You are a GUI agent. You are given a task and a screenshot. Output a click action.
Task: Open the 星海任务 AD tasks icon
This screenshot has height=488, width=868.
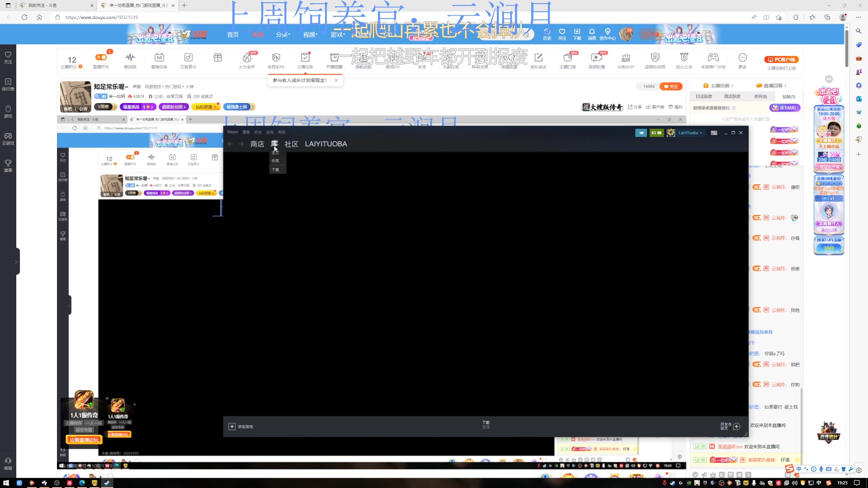[159, 60]
